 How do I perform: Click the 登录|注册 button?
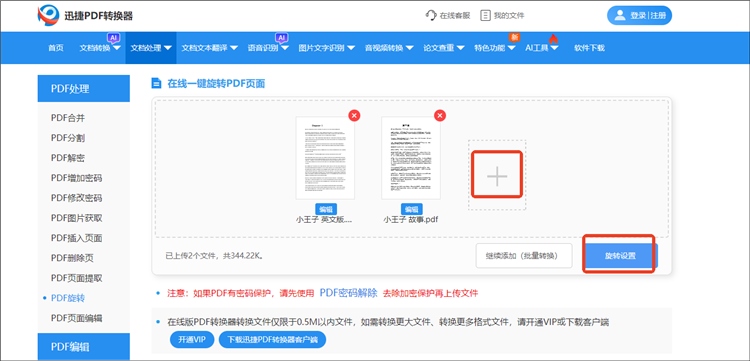(x=640, y=15)
